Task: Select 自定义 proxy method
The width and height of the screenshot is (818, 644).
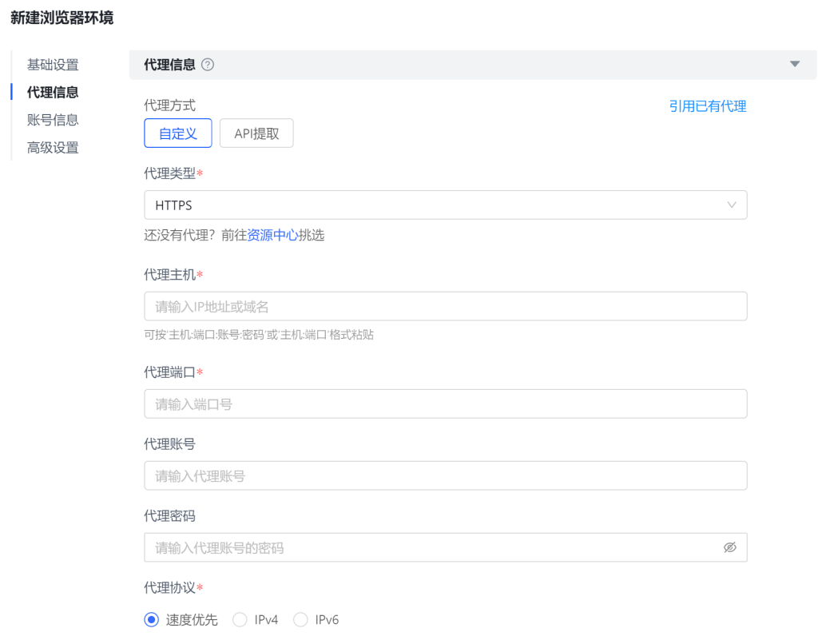Action: tap(178, 133)
